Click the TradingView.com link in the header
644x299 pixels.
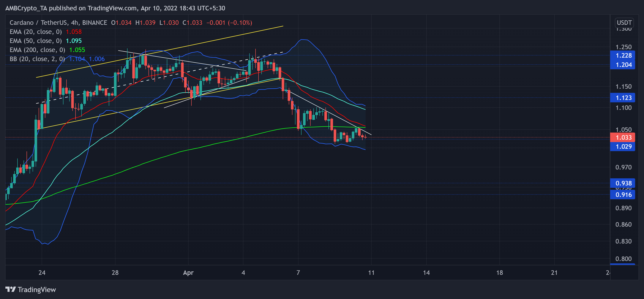[x=112, y=8]
